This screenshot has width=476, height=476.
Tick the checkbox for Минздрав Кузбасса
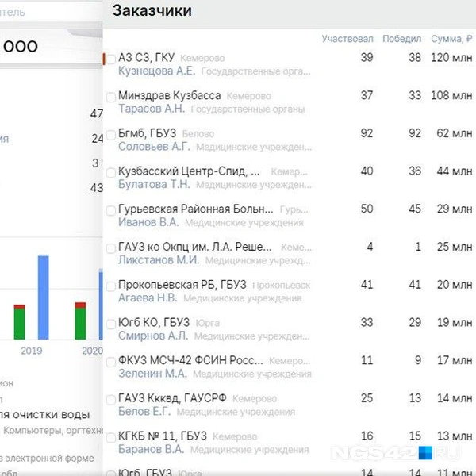pos(111,97)
